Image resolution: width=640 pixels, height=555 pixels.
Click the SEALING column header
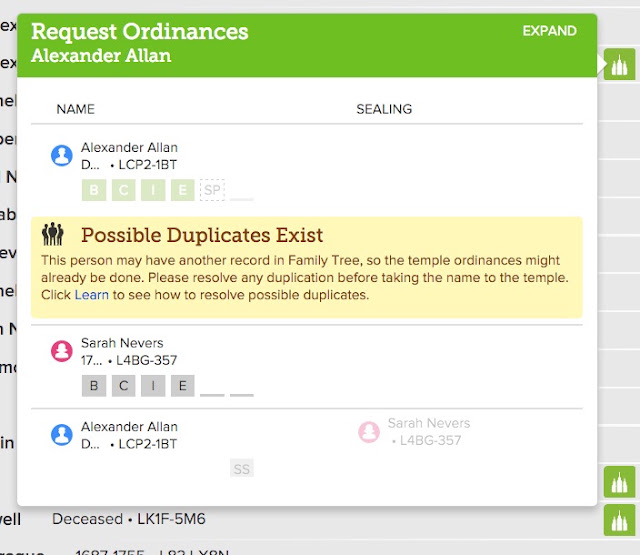(384, 109)
